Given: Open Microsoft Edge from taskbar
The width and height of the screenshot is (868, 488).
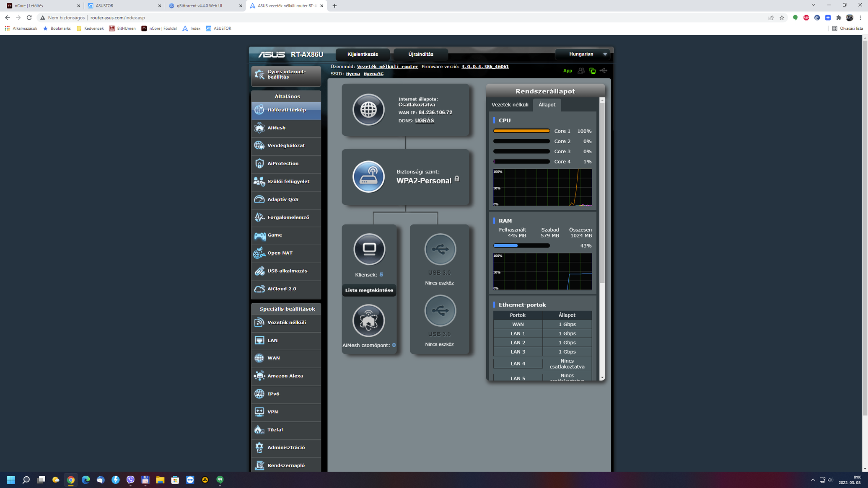Looking at the screenshot, I should click(x=86, y=480).
